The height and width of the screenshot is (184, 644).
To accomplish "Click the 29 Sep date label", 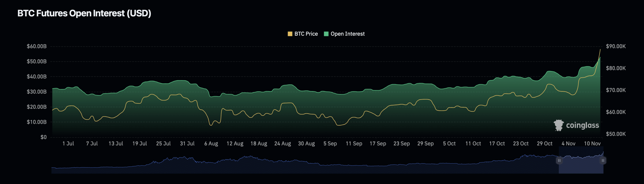I will point(425,144).
